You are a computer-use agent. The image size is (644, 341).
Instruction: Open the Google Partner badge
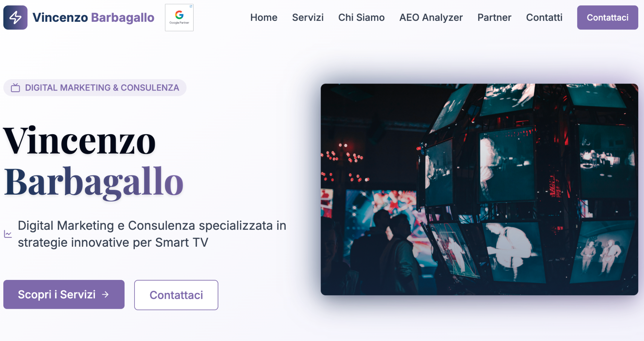(179, 17)
